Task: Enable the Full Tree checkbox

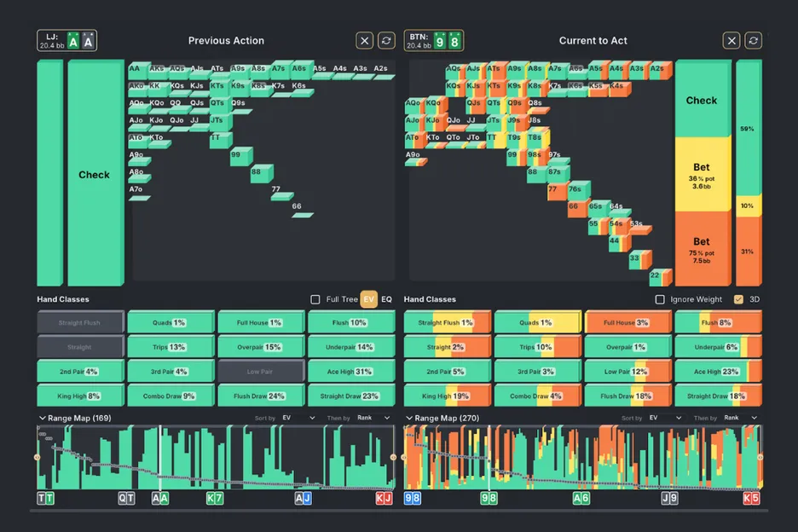Action: [315, 299]
